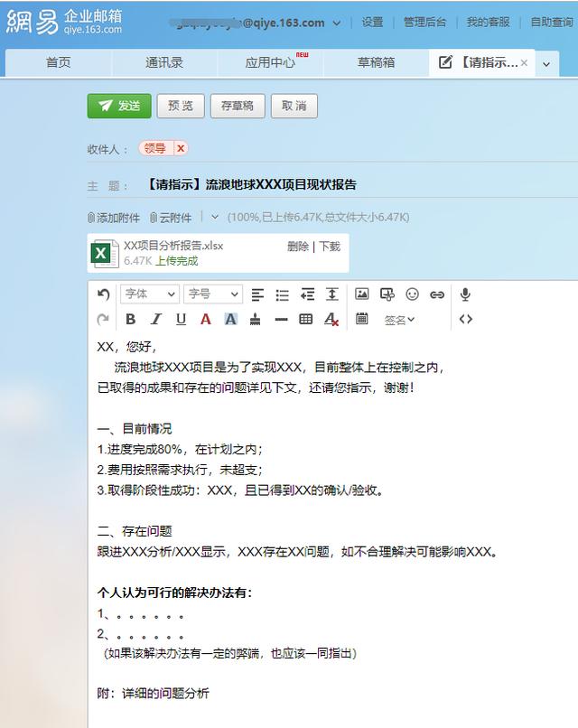The height and width of the screenshot is (728, 578).
Task: Click the green 发送 send button
Action: click(119, 106)
